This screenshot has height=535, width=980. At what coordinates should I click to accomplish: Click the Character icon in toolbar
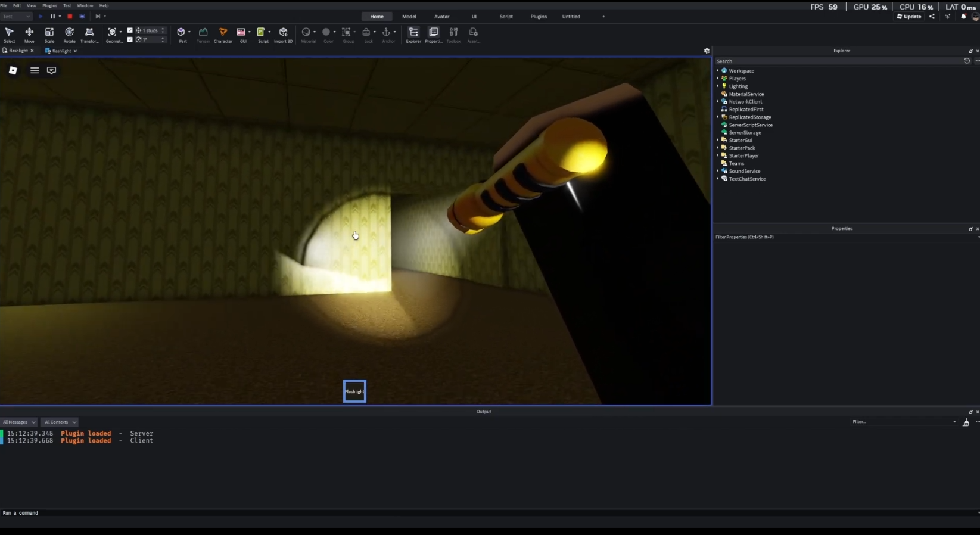tap(223, 35)
